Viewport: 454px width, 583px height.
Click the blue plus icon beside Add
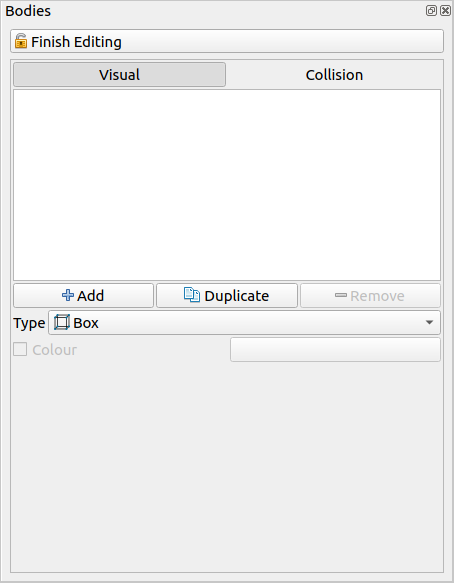pos(68,295)
